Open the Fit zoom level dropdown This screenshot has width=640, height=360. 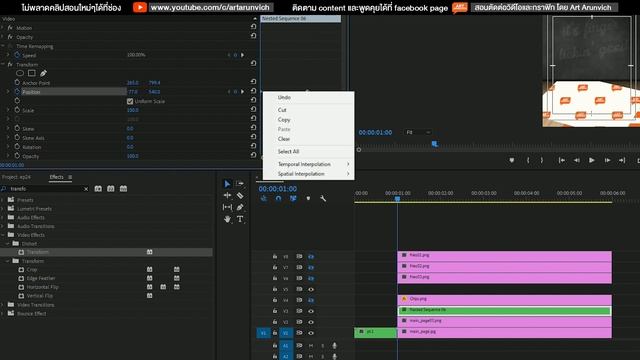[x=418, y=132]
